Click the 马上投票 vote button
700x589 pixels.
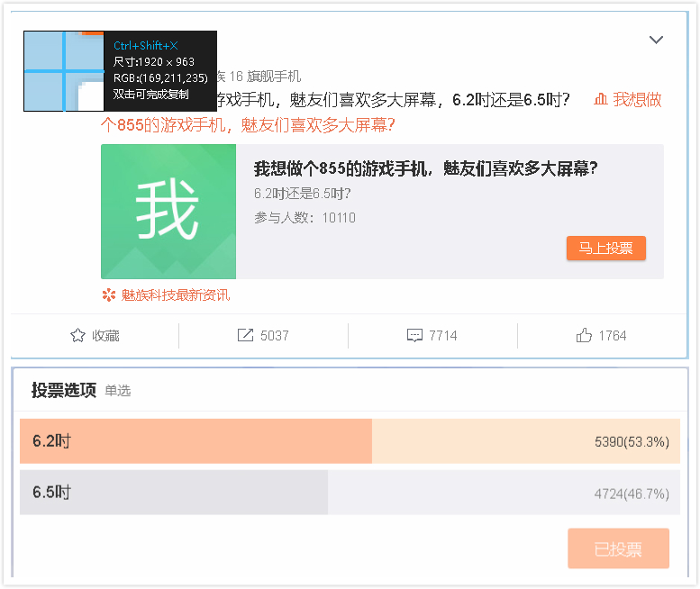click(x=605, y=248)
